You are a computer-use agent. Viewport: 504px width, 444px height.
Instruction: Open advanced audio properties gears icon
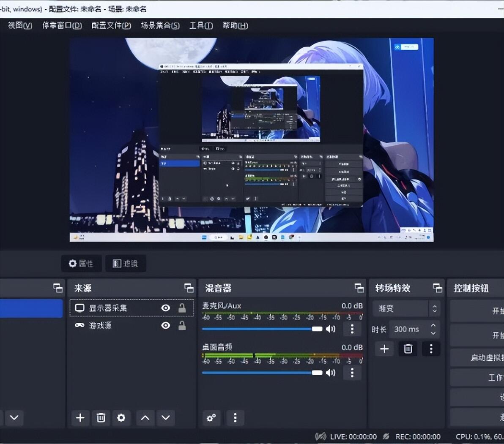click(x=211, y=418)
